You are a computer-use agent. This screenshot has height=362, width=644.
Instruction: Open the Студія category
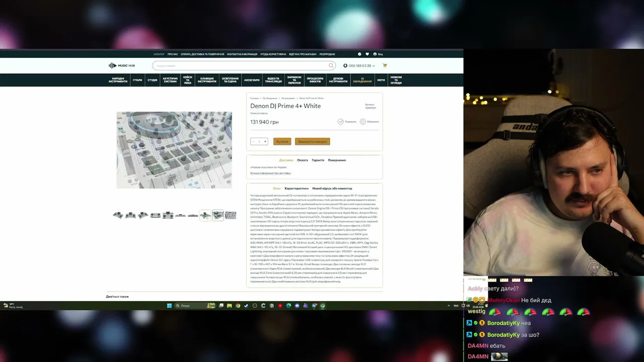point(152,80)
